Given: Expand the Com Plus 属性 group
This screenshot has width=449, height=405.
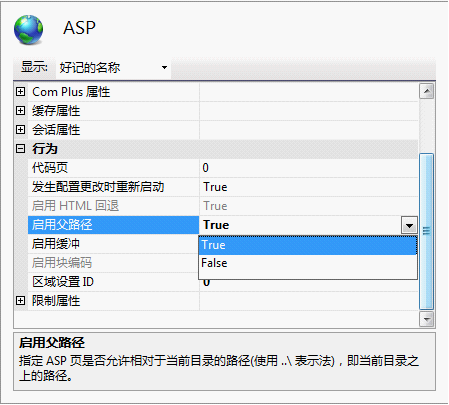Looking at the screenshot, I should (x=20, y=92).
